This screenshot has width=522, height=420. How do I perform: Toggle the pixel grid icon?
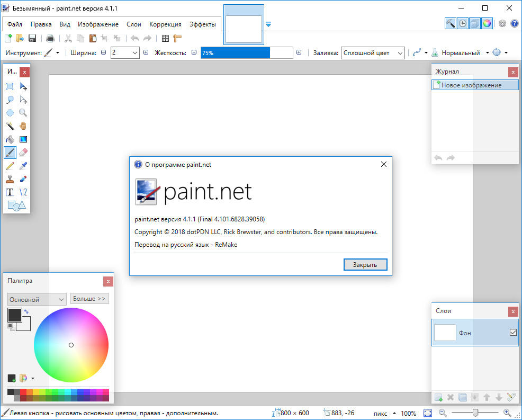click(x=166, y=38)
